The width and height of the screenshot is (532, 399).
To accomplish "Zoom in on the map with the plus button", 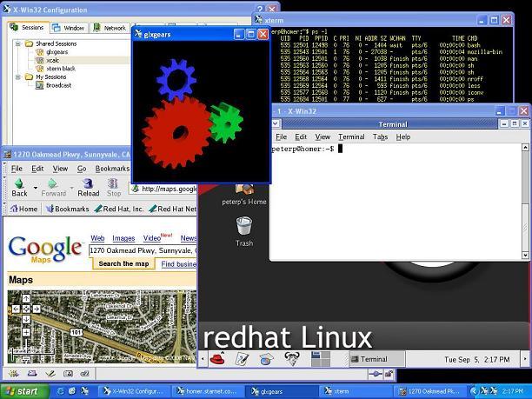I will [26, 332].
